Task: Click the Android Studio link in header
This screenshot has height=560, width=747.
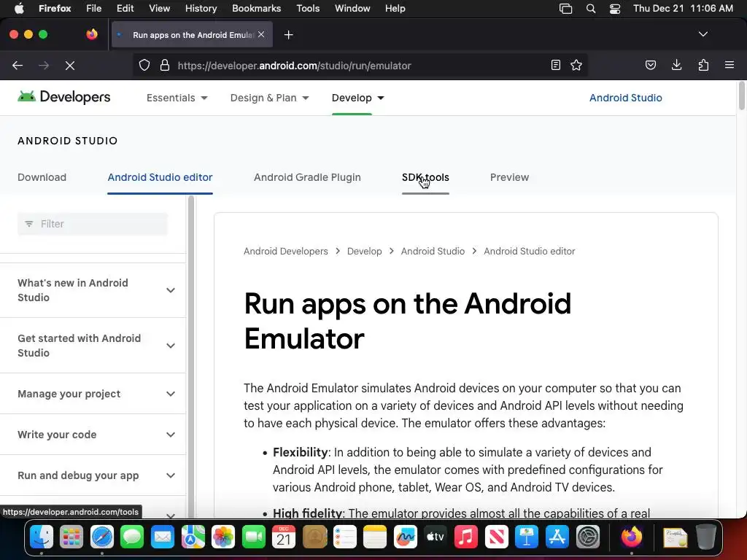Action: pos(625,98)
